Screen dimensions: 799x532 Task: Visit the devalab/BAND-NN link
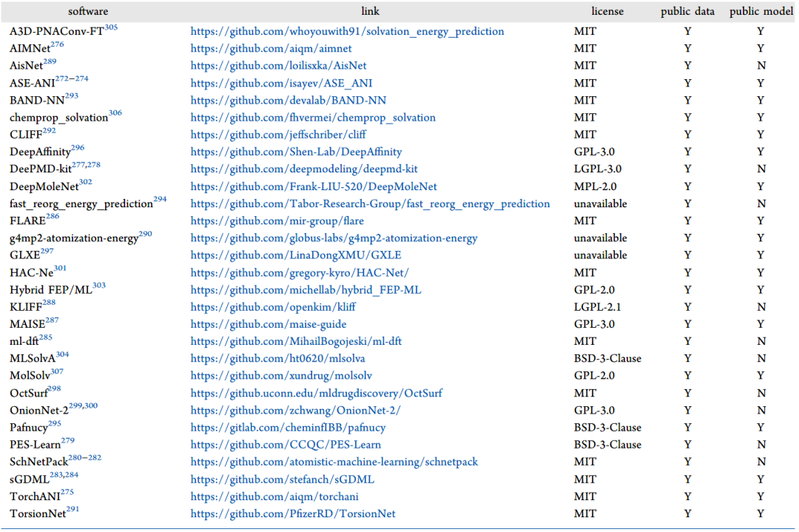coord(289,101)
